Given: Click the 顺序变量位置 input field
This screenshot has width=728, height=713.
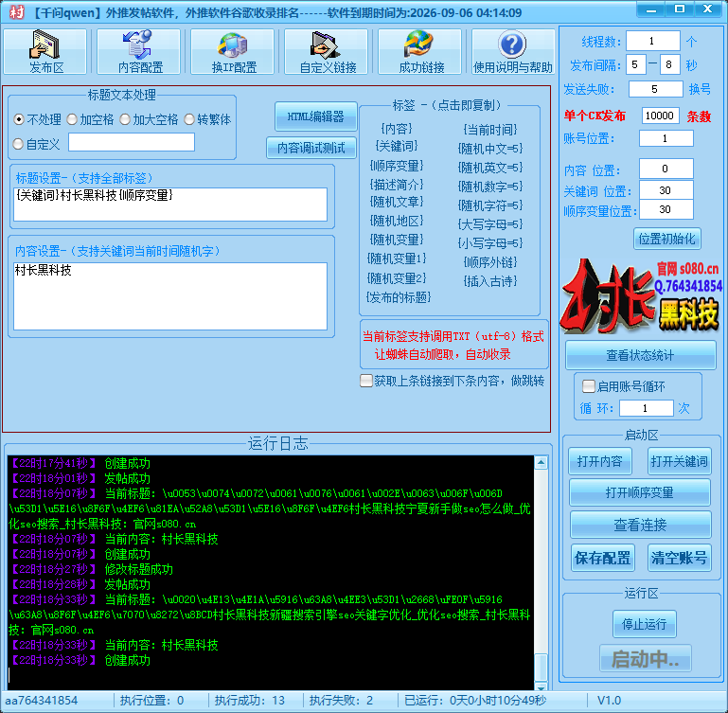Looking at the screenshot, I should pyautogui.click(x=666, y=209).
